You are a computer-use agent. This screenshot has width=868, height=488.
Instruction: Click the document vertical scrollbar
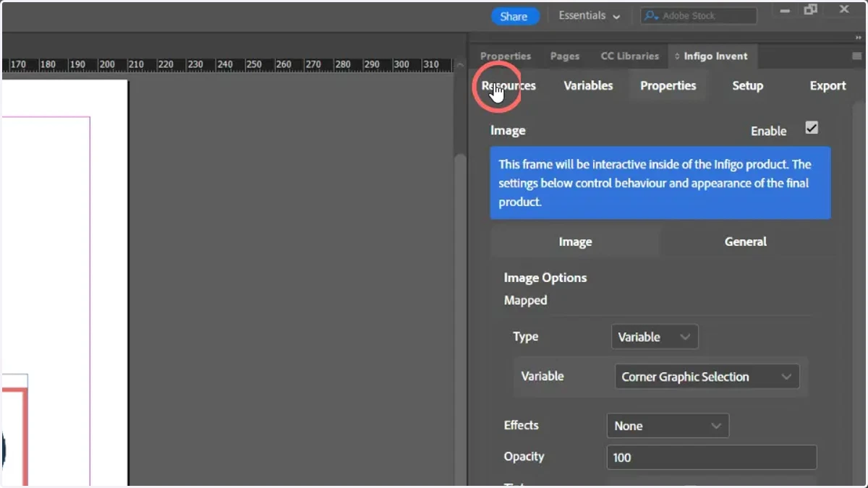pos(459,318)
